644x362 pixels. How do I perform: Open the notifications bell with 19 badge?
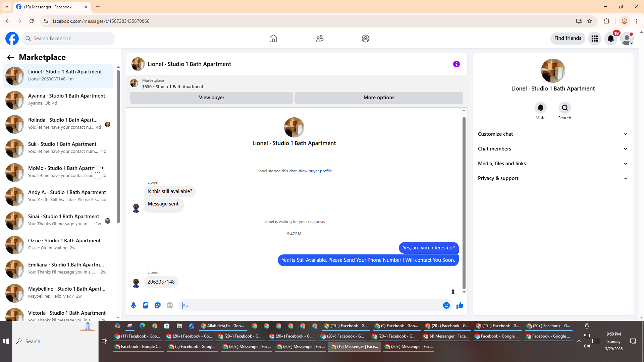[611, 39]
